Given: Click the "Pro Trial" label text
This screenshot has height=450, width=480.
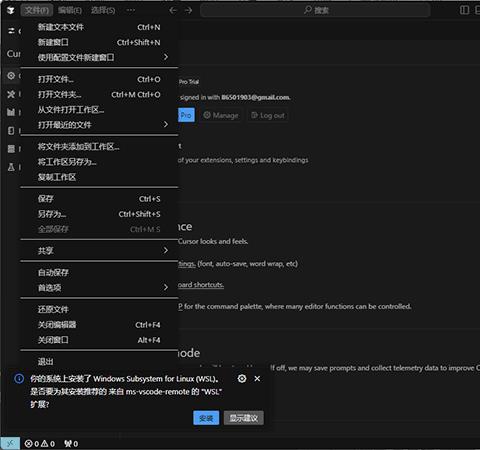Looking at the screenshot, I should 189,82.
